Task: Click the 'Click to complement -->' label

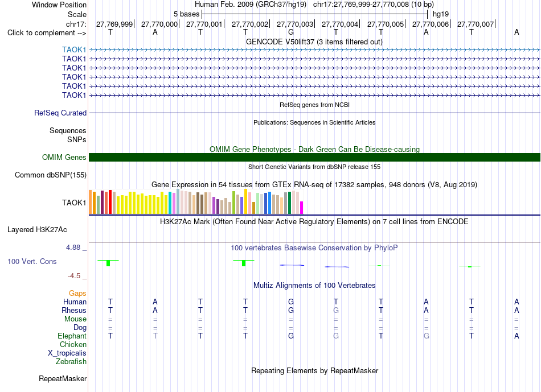Action: click(x=47, y=33)
